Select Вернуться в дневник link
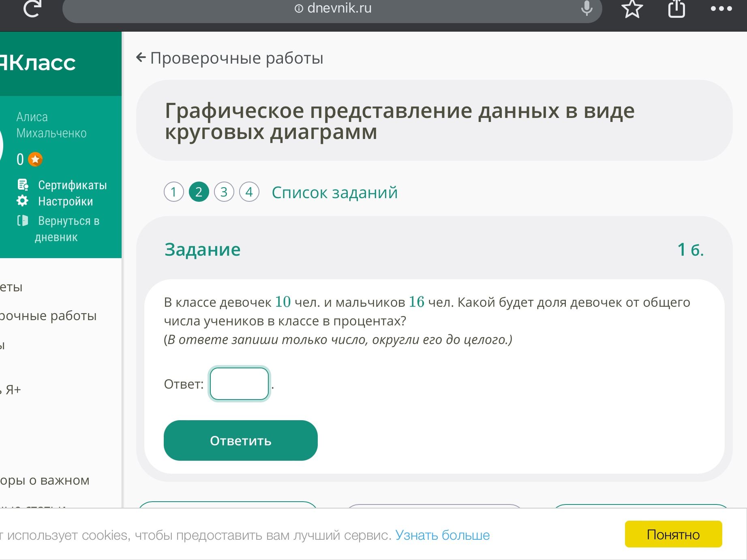The height and width of the screenshot is (560, 747). [x=67, y=229]
